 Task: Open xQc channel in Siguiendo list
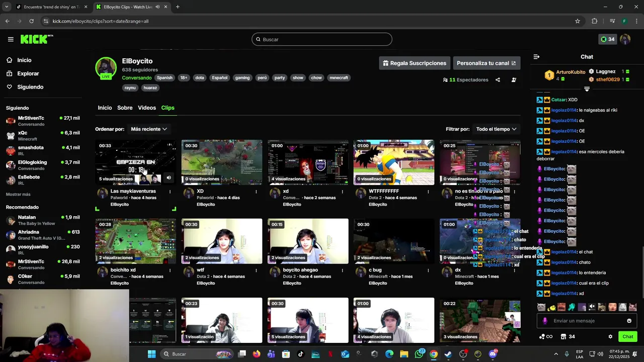tap(43, 136)
